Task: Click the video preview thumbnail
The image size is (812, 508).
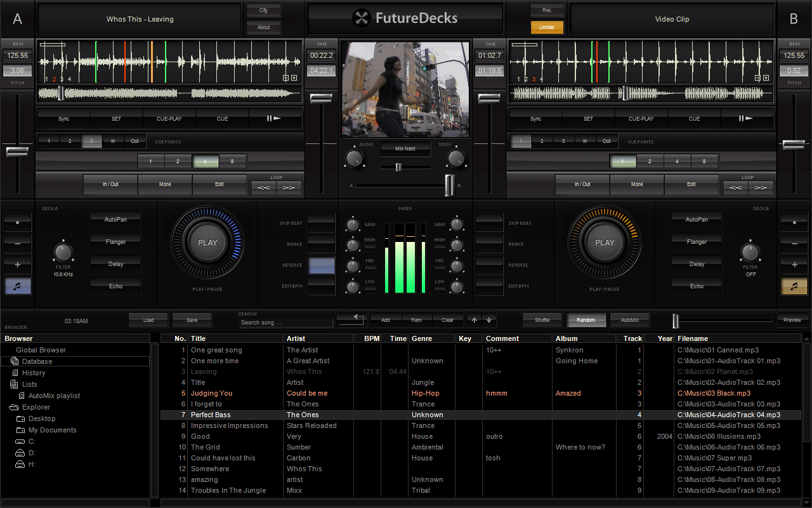Action: tap(406, 90)
